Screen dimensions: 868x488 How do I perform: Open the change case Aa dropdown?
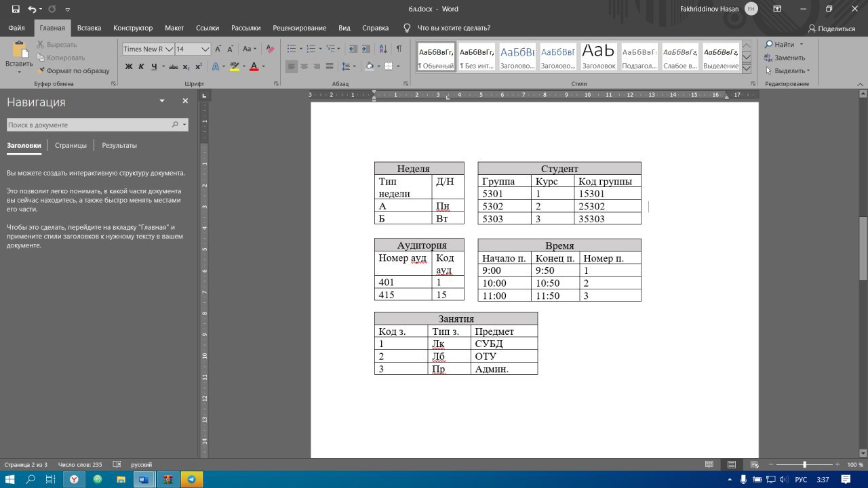click(250, 49)
